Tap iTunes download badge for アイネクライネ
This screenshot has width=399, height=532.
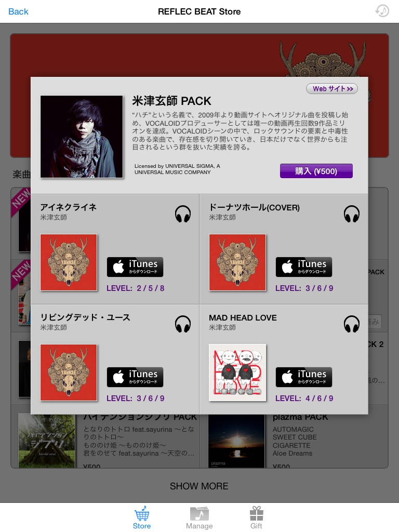click(x=135, y=267)
